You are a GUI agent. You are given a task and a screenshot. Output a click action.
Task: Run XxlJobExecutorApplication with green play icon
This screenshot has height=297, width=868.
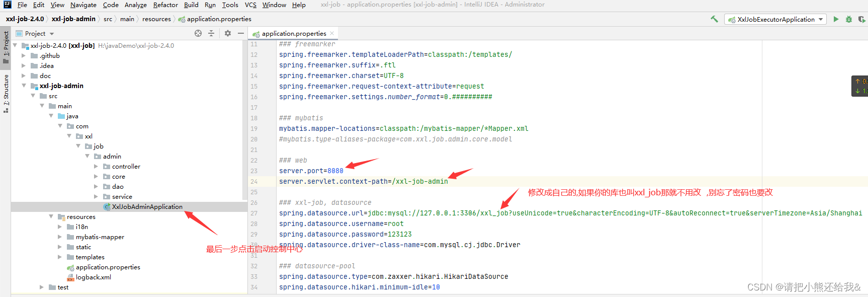click(x=836, y=19)
